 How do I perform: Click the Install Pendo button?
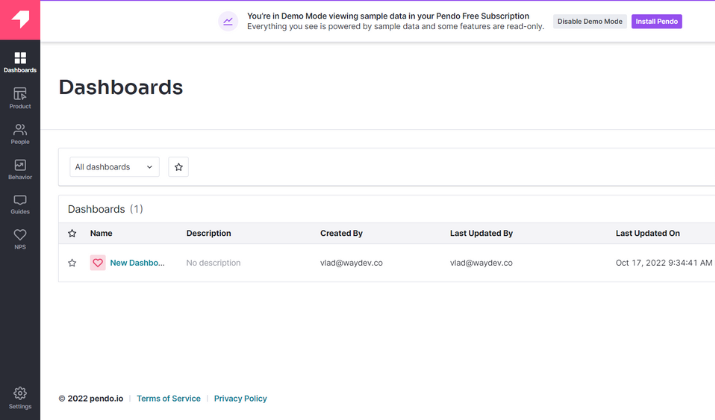656,21
